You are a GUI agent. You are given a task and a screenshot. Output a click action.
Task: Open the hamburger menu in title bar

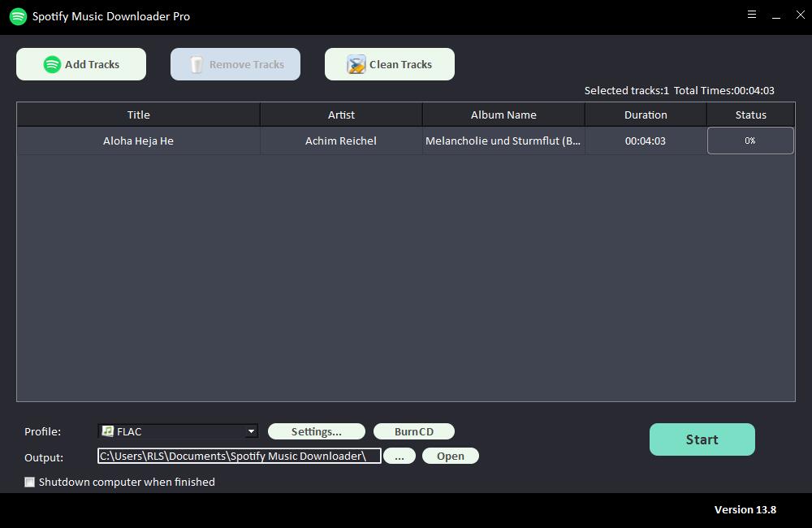(752, 15)
